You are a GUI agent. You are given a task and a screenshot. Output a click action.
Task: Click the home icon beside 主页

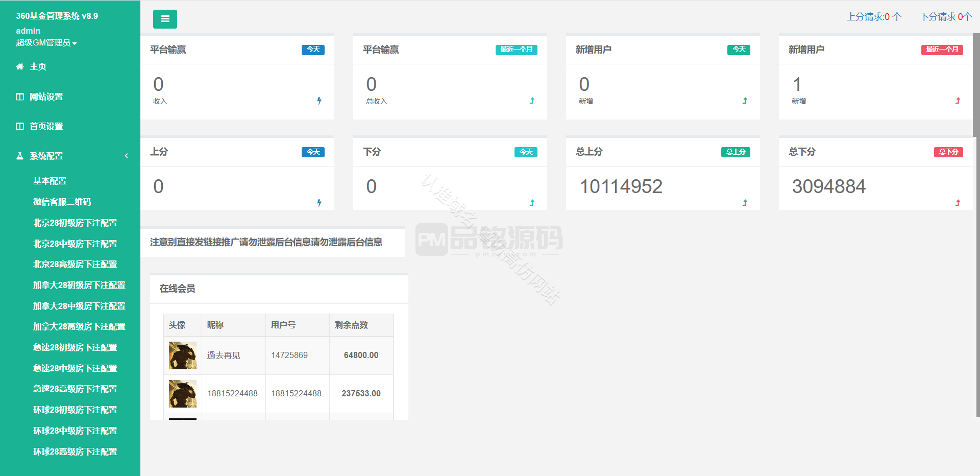[x=20, y=66]
